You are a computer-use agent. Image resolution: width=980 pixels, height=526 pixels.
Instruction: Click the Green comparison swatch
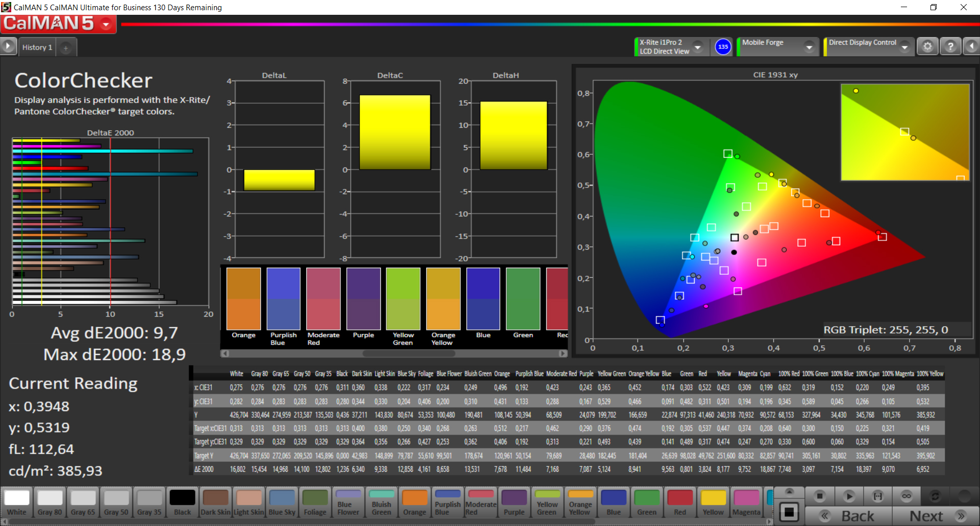[x=523, y=299]
